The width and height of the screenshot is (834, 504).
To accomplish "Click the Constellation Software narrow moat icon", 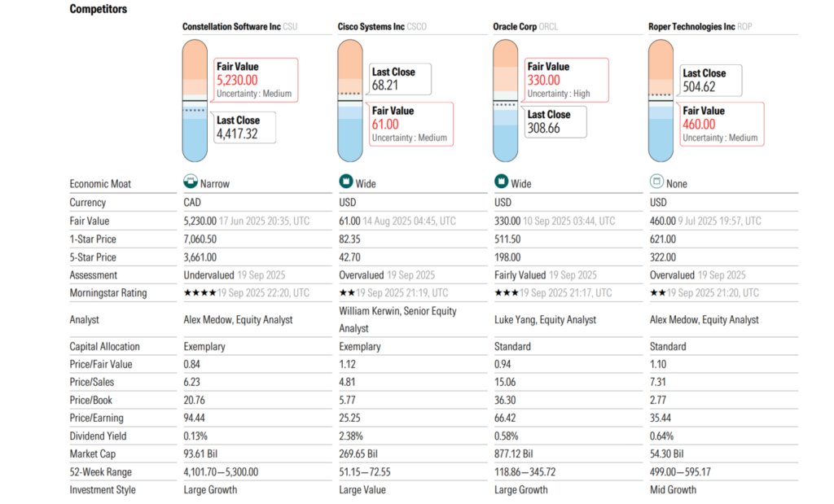I will [x=191, y=183].
